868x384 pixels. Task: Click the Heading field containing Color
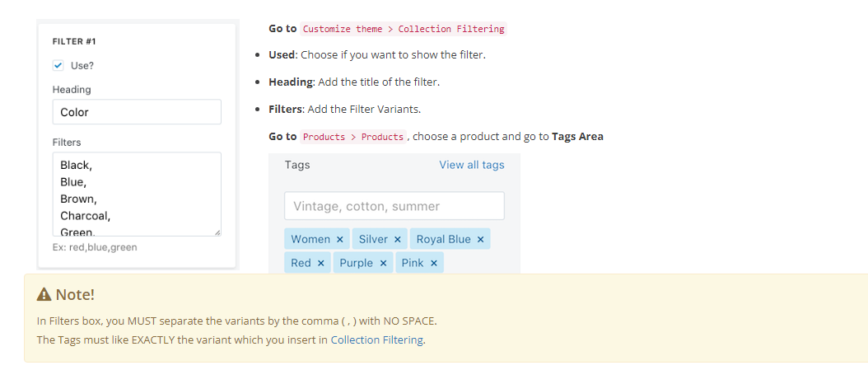coord(137,112)
